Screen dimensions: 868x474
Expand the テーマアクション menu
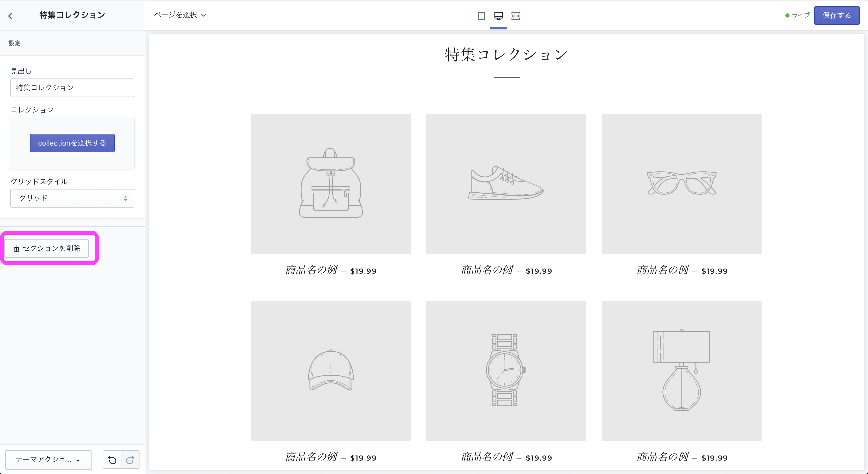pyautogui.click(x=48, y=460)
